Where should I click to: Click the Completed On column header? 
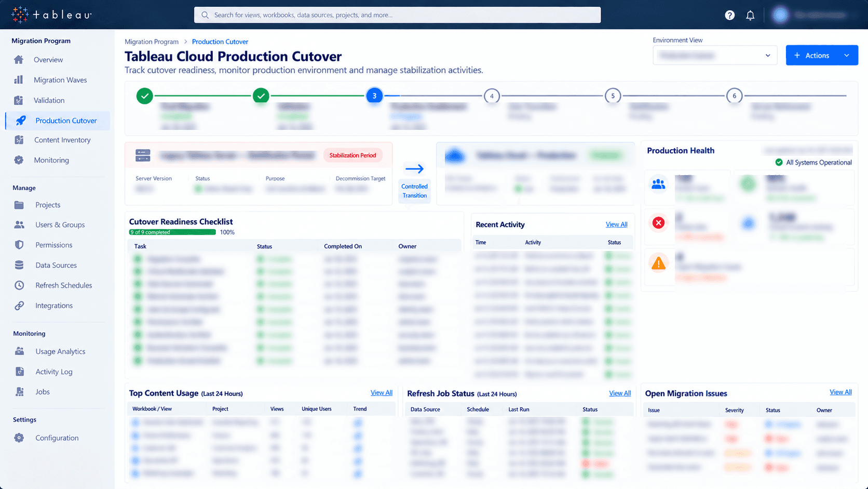[343, 246]
